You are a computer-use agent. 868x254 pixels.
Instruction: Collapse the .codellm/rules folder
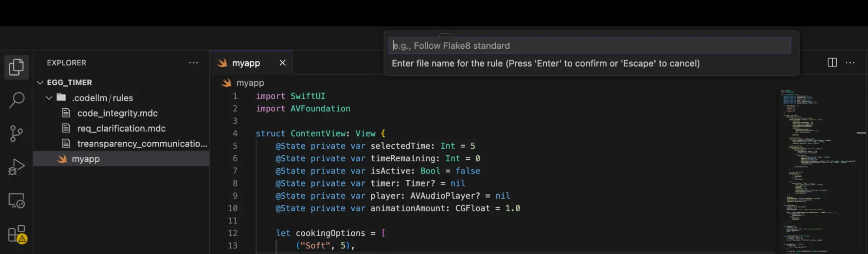coord(49,98)
